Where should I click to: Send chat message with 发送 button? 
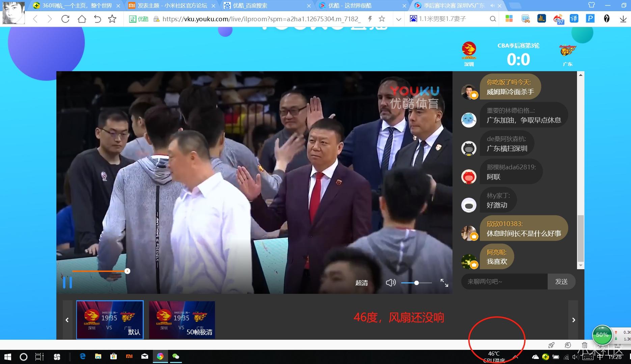pyautogui.click(x=561, y=281)
